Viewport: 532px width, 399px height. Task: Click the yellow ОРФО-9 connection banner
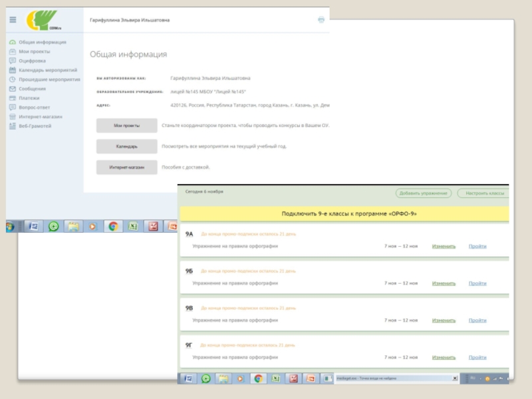[344, 213]
